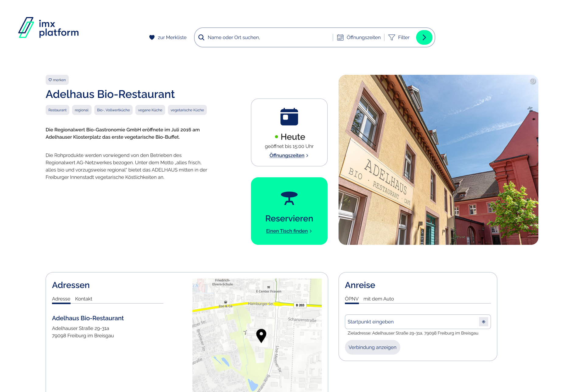The height and width of the screenshot is (392, 584).
Task: Click the Bio-, Vollwertküche tag
Action: [x=113, y=110]
